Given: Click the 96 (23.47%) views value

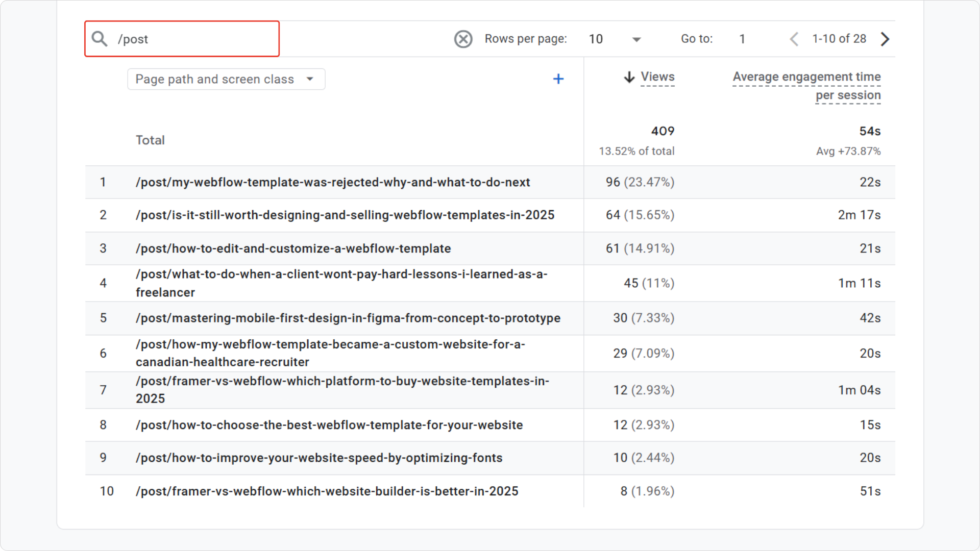Looking at the screenshot, I should [640, 182].
